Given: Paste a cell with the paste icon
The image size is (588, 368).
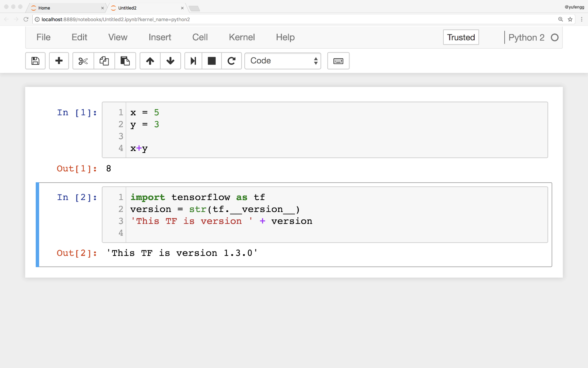Looking at the screenshot, I should tap(125, 61).
